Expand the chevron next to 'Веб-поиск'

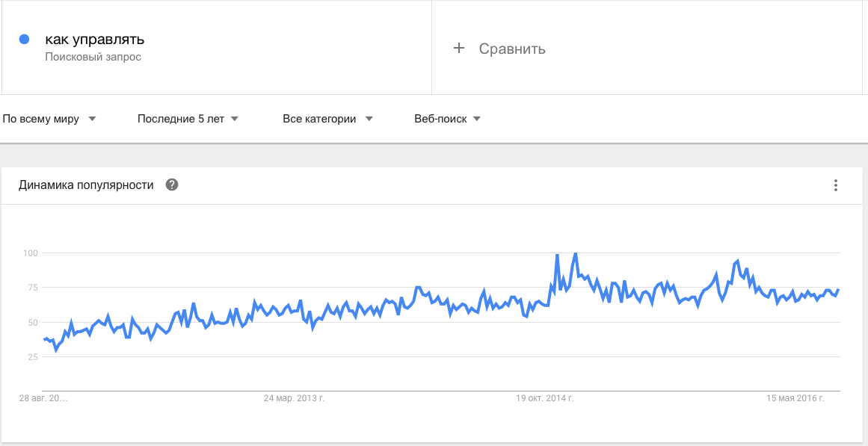[x=477, y=118]
